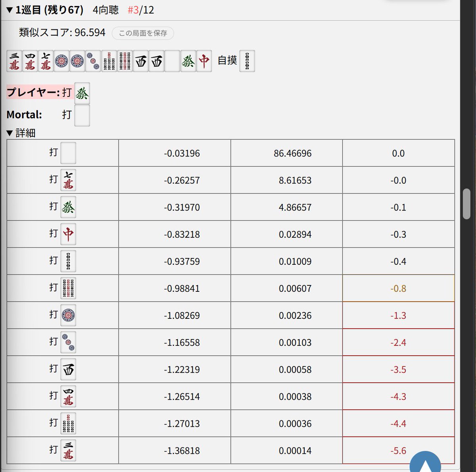Screen dimensions: 476x472
Task: Click the two-sou tile in the -0.93759 row
Action: (68, 261)
